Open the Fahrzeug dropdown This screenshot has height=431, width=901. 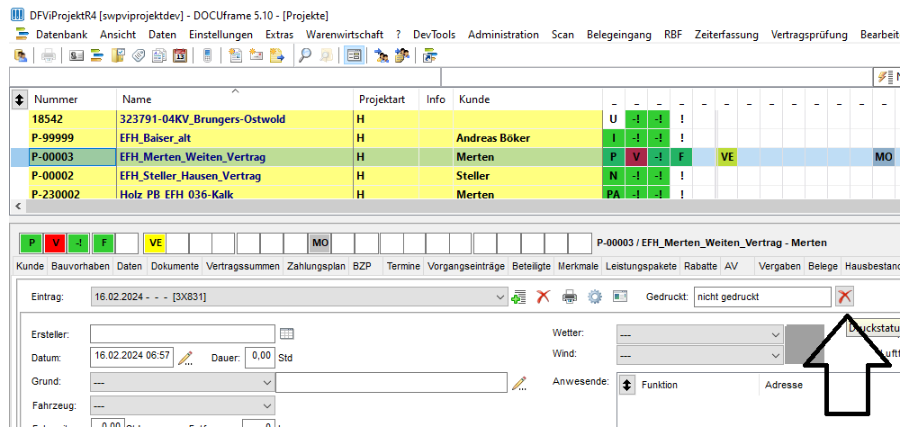click(x=267, y=406)
